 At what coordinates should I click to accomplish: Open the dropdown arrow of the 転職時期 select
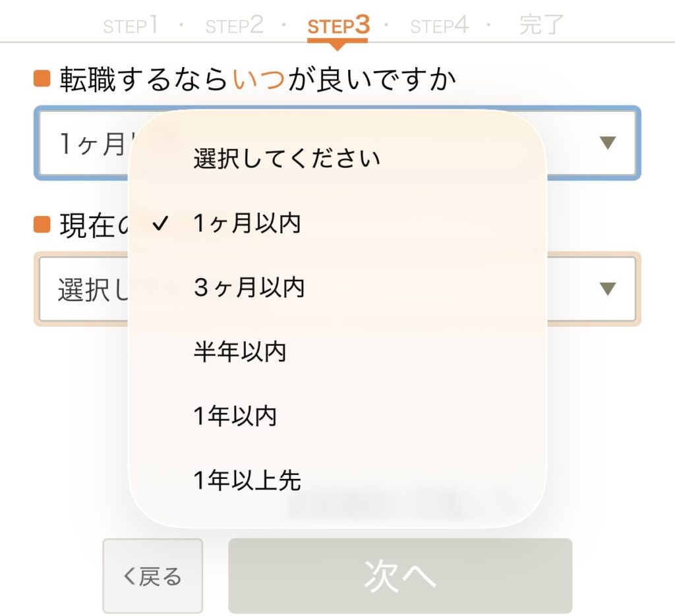(608, 143)
